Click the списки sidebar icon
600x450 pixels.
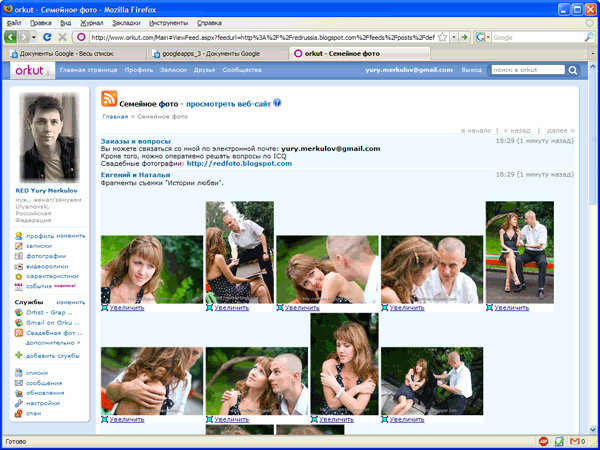tap(18, 373)
